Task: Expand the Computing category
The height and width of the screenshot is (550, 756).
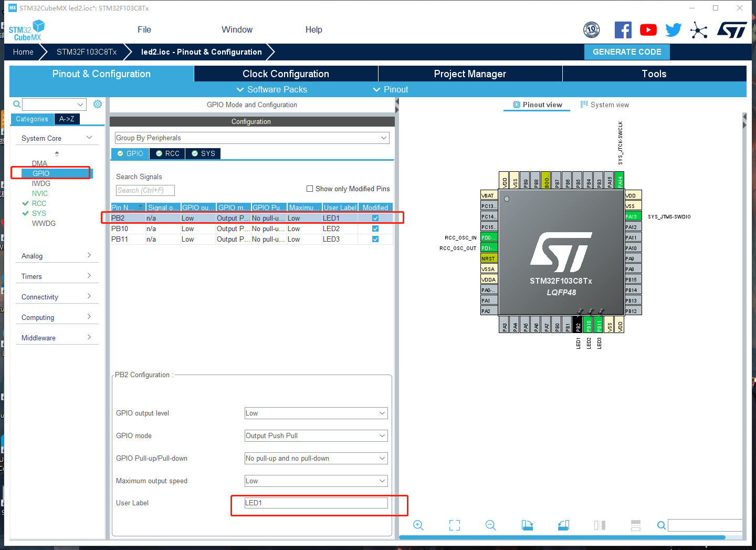Action: click(57, 317)
